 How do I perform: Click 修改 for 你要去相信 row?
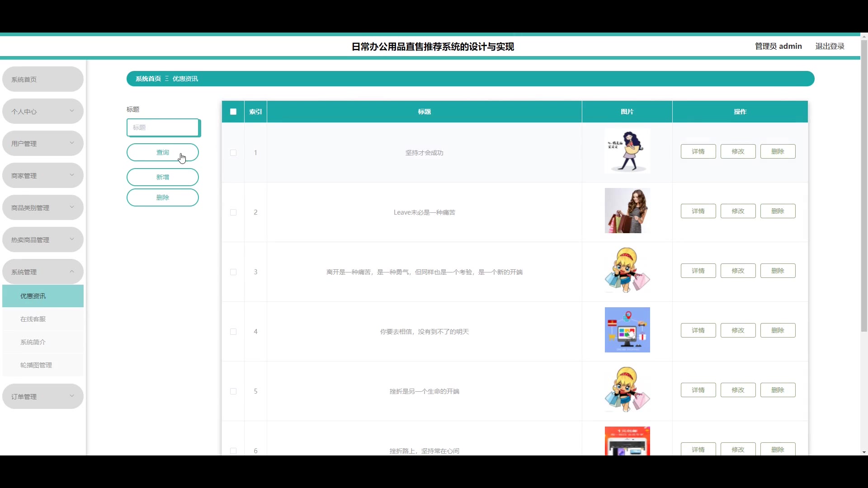click(738, 330)
